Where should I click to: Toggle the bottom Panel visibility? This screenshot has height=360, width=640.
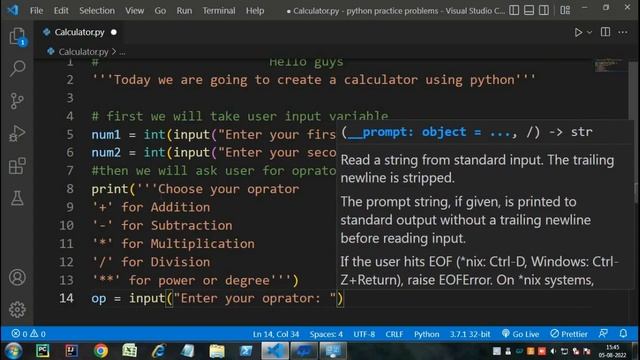[x=529, y=10]
